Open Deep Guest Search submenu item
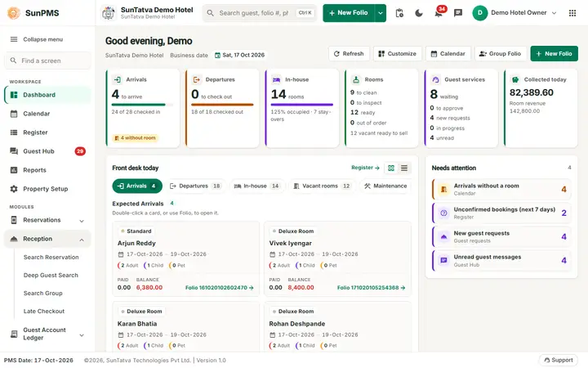This screenshot has height=368, width=588. [51, 276]
